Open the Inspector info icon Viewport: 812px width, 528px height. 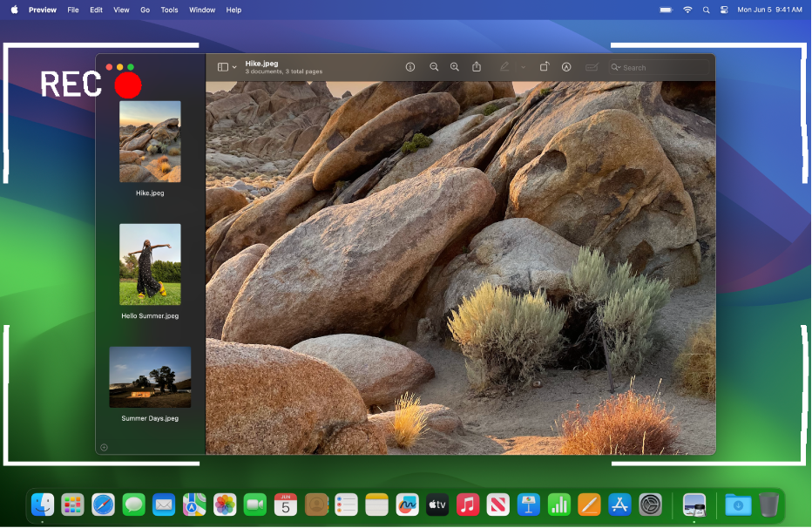(410, 67)
